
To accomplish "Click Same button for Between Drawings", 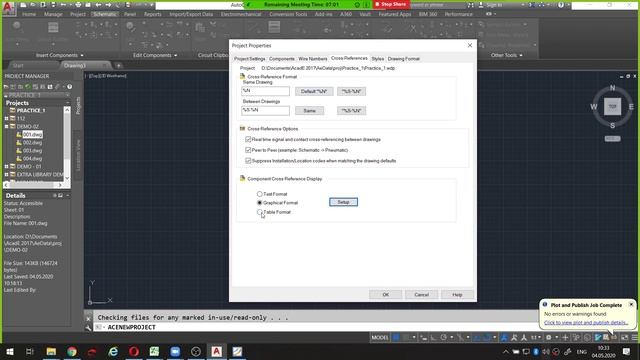I will click(309, 110).
